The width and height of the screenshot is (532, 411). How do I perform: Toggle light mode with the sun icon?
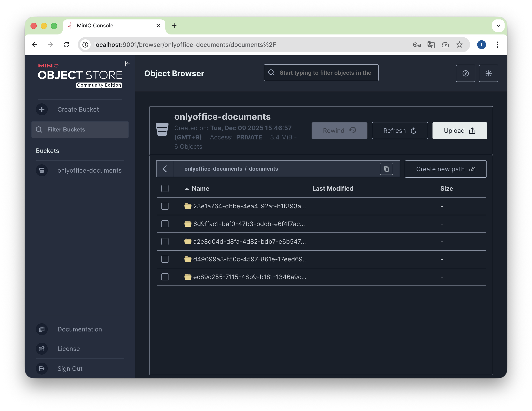[x=488, y=73]
